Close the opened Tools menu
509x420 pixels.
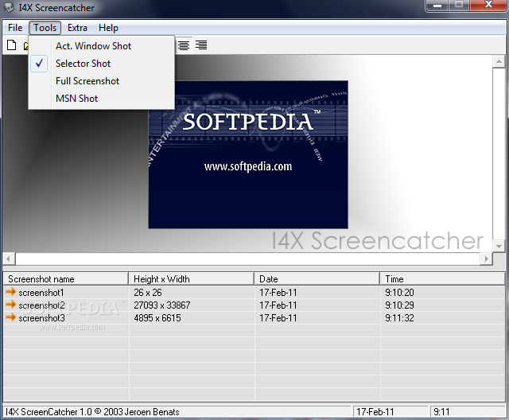pyautogui.click(x=45, y=28)
